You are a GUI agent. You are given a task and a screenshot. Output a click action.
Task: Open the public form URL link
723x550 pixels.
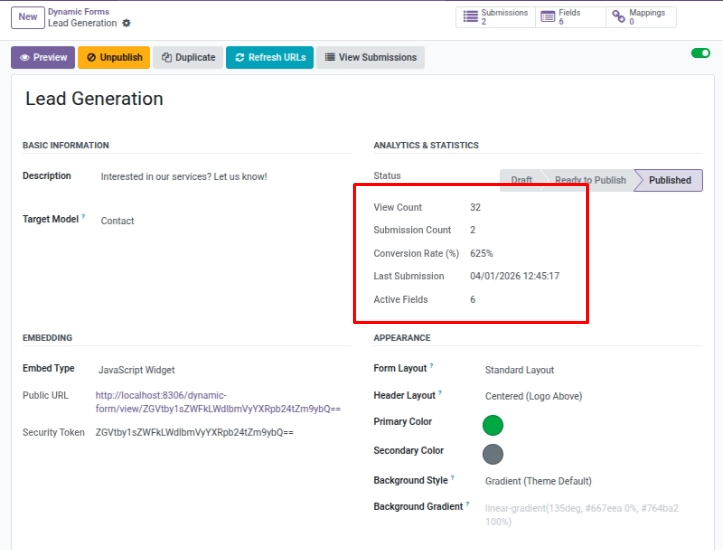point(218,402)
